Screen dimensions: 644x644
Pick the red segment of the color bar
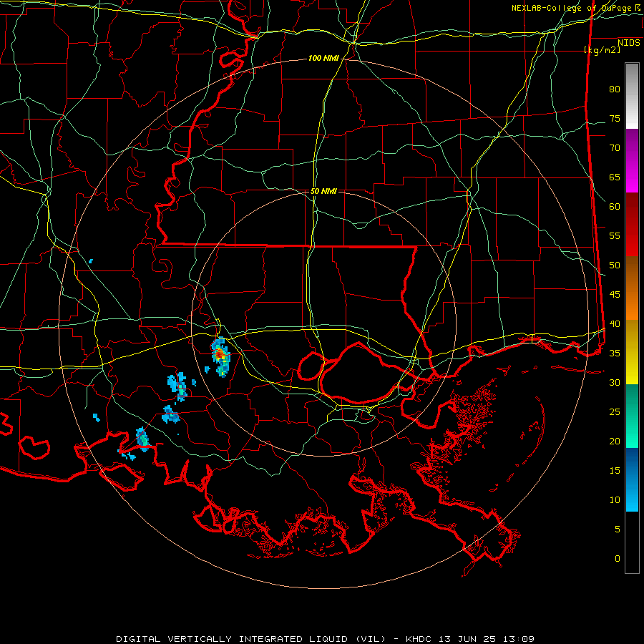(x=632, y=225)
